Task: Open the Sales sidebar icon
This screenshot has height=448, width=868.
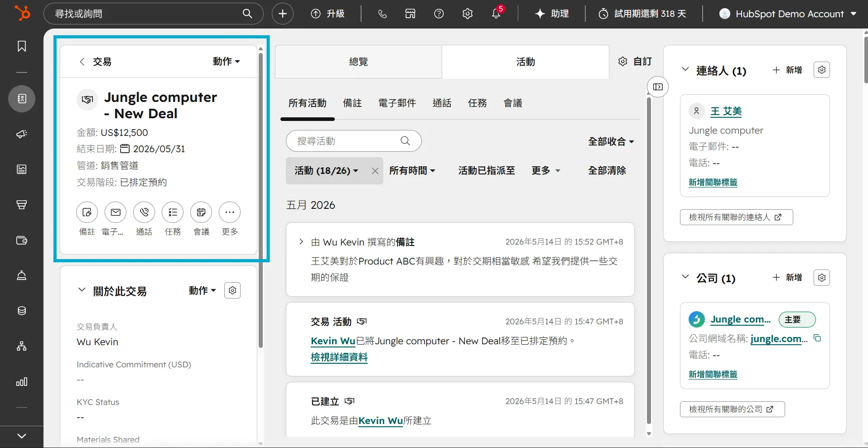Action: coord(22,205)
